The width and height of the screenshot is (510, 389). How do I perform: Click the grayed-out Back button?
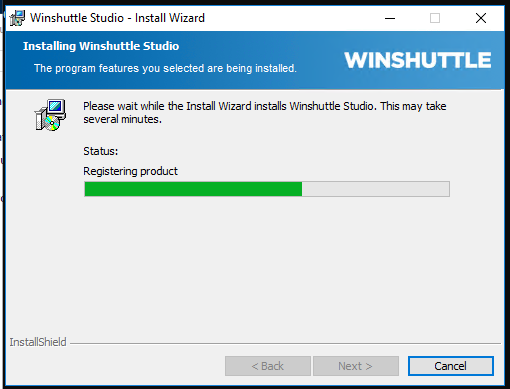tap(268, 366)
